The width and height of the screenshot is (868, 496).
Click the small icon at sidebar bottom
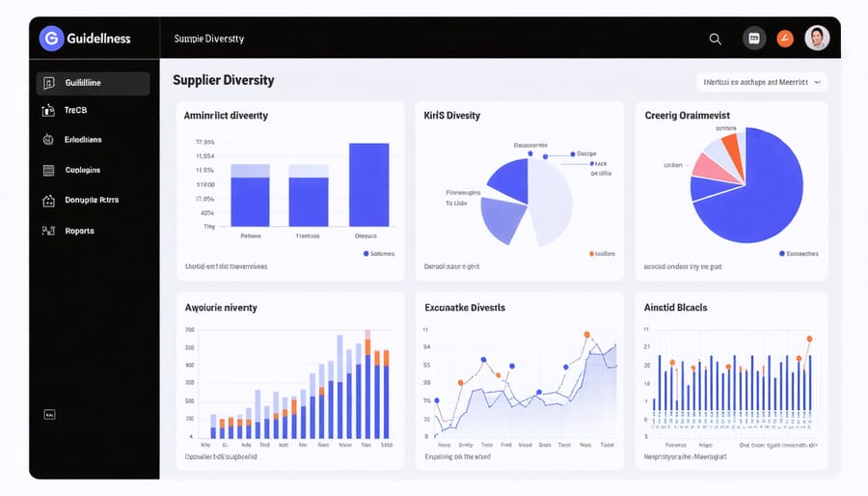pyautogui.click(x=49, y=414)
